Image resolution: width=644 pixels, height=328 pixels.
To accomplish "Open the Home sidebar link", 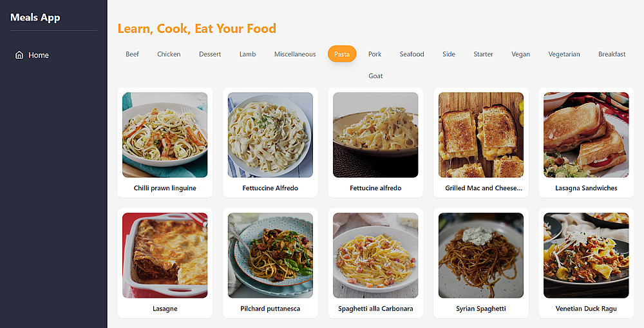I will click(38, 55).
